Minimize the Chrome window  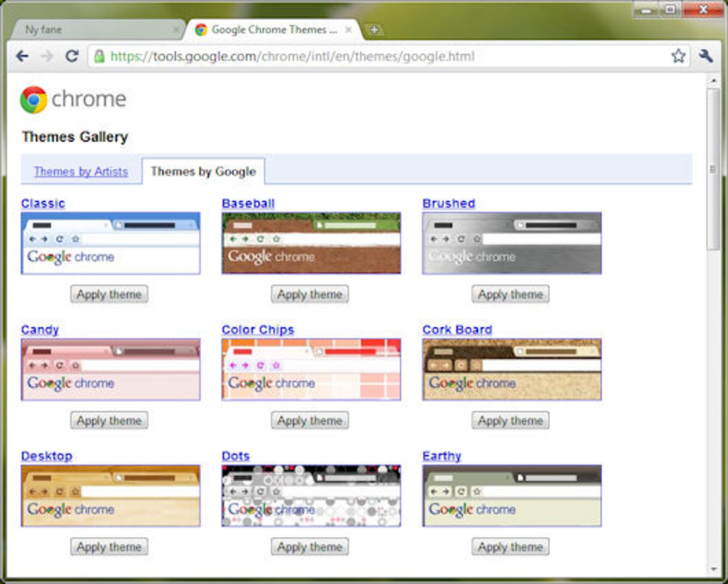646,10
